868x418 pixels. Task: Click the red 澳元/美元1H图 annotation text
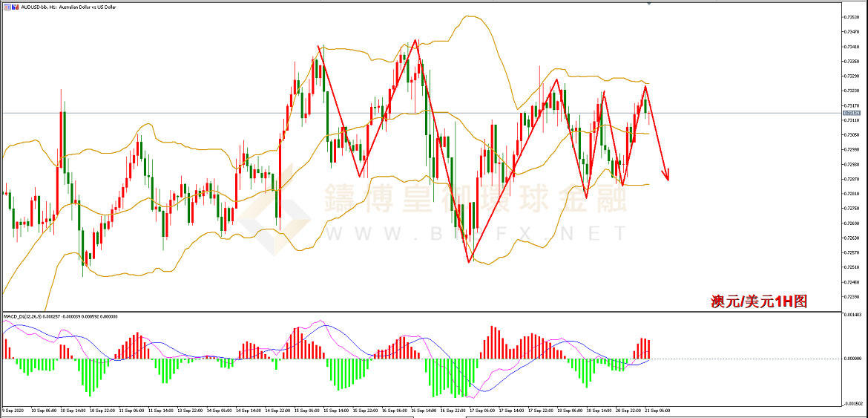coord(758,301)
